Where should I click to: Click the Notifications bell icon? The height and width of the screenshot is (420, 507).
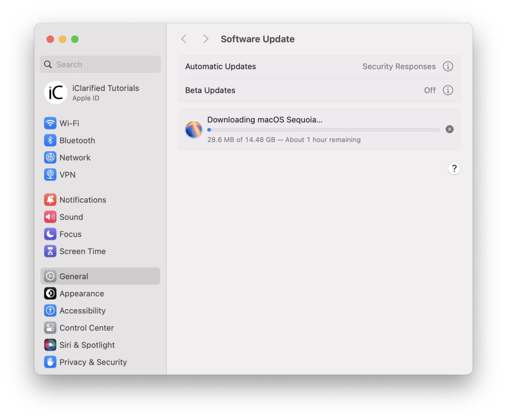click(x=50, y=200)
